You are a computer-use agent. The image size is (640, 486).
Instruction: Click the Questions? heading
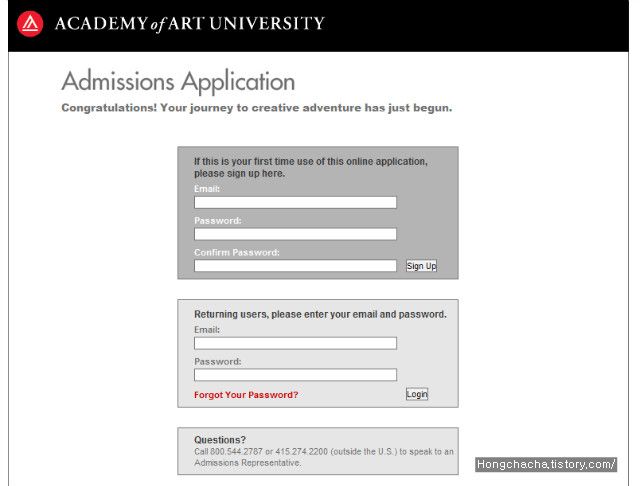pyautogui.click(x=220, y=439)
